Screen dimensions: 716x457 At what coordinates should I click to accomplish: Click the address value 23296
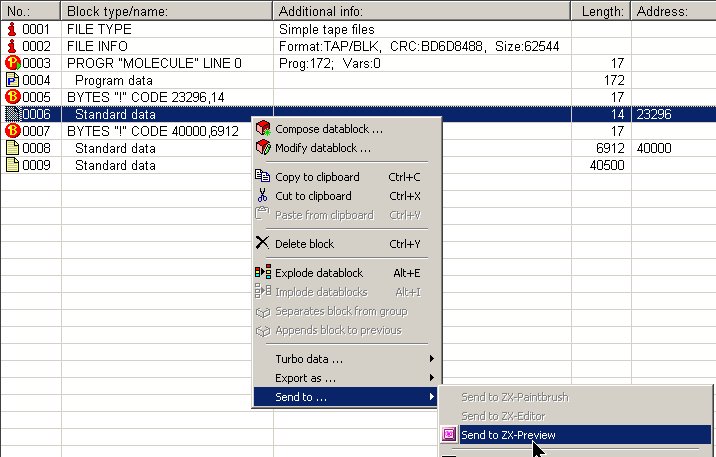pos(654,114)
